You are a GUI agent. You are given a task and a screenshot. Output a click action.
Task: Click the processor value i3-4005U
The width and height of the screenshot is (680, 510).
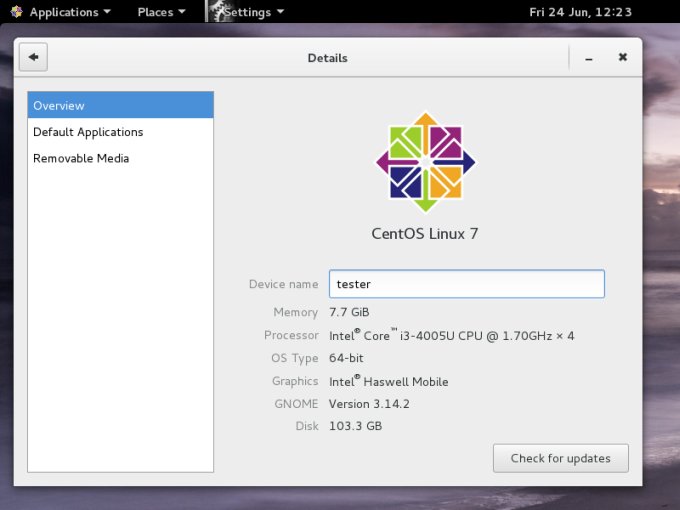[x=451, y=335]
